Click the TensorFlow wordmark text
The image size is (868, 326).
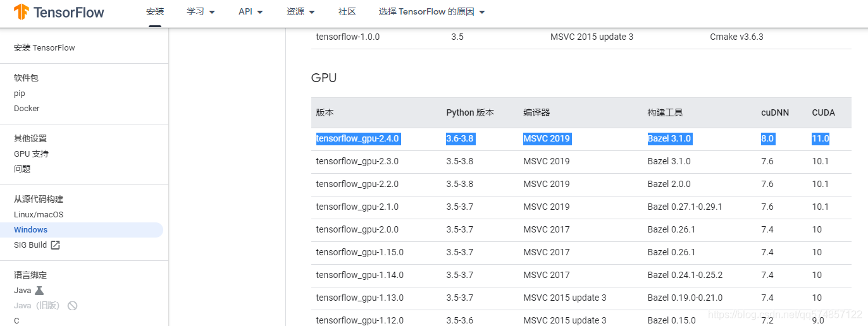(68, 12)
